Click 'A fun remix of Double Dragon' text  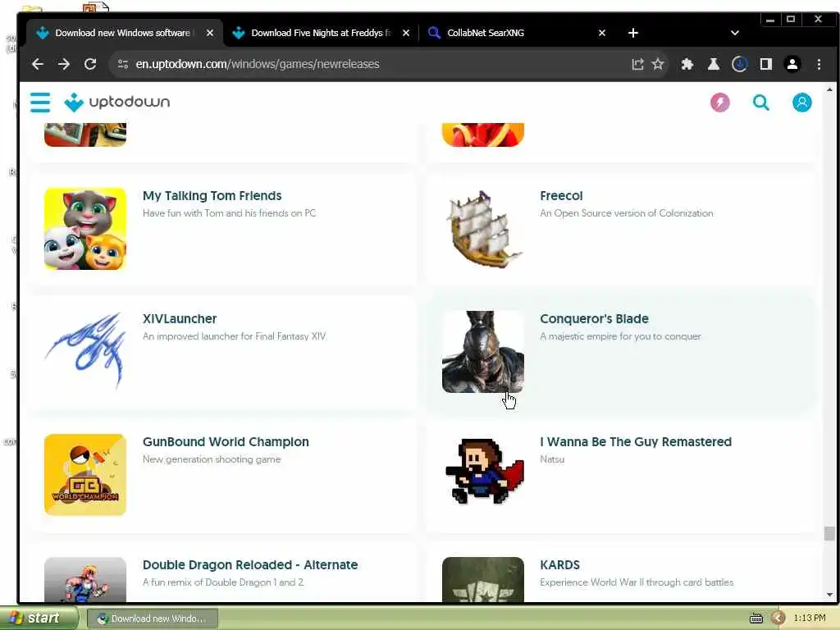(223, 582)
